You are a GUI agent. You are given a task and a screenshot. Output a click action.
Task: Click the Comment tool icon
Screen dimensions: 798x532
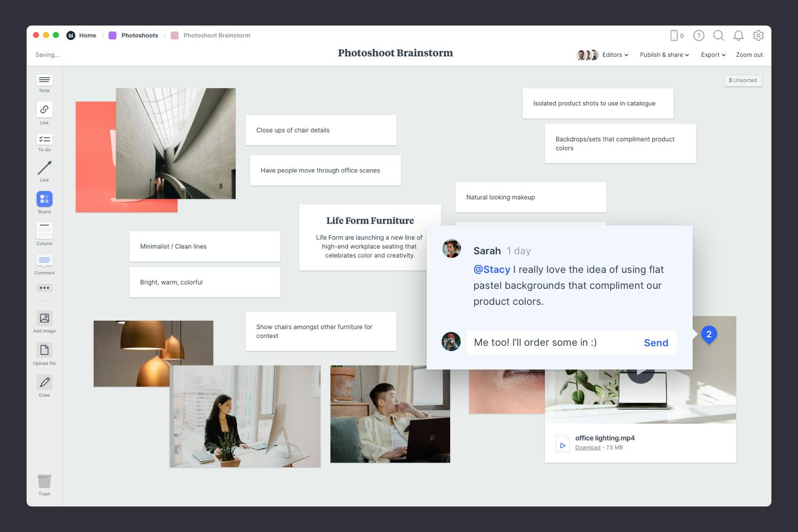[x=44, y=261]
